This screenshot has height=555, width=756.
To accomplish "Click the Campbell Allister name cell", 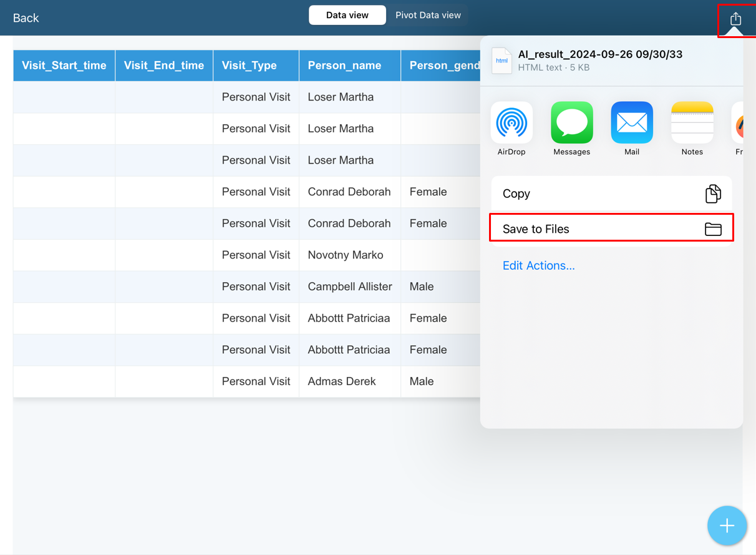I will pos(349,287).
